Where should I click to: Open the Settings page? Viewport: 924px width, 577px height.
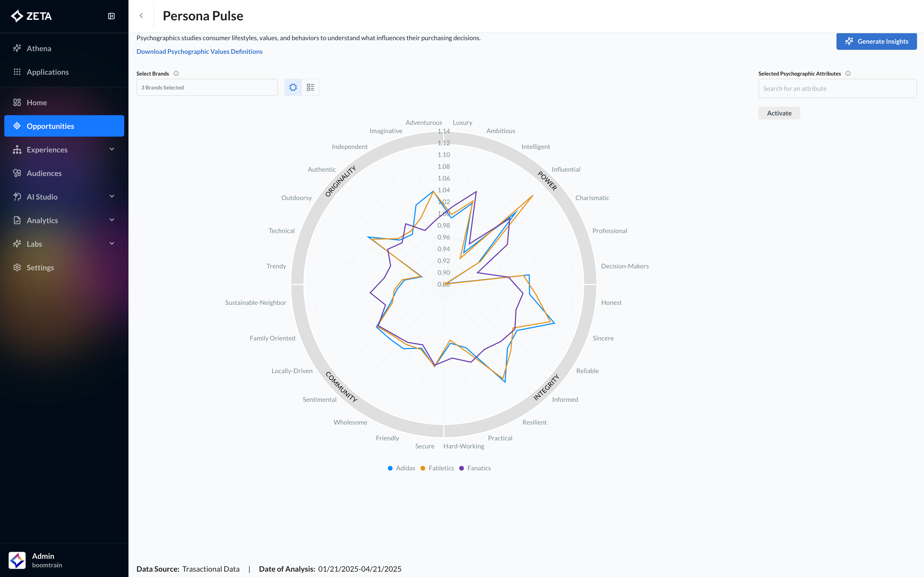[x=64, y=268]
